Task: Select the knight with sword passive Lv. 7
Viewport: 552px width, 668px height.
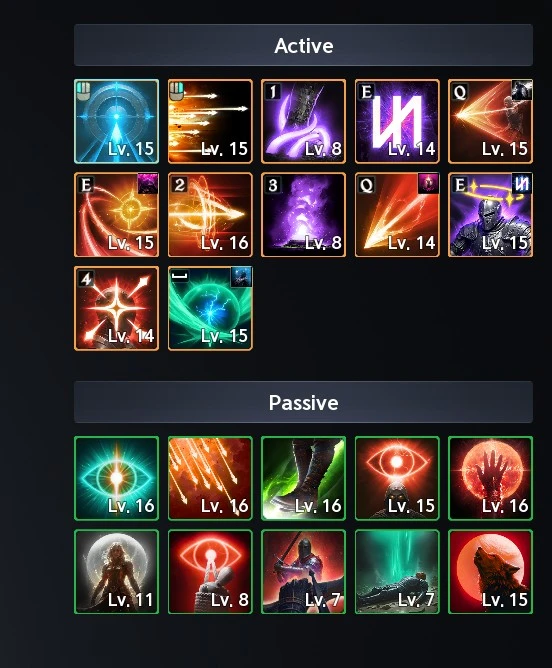Action: point(303,572)
